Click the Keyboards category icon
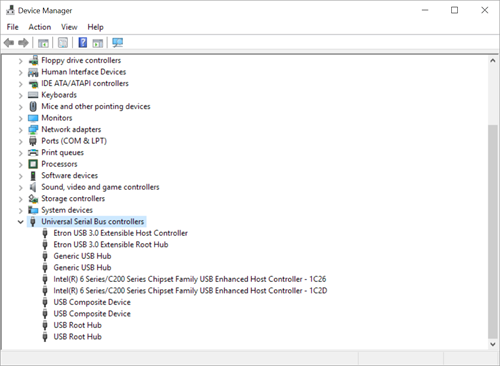The image size is (500, 366). (x=33, y=95)
